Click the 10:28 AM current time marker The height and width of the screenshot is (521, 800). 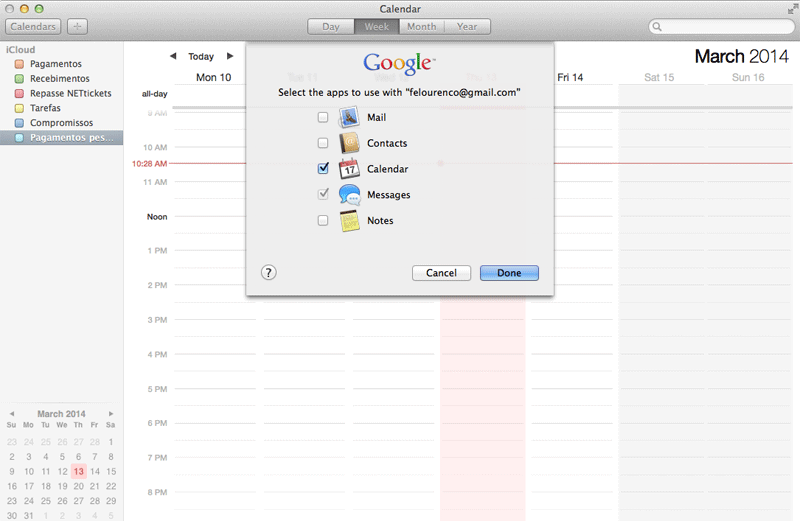coord(149,164)
